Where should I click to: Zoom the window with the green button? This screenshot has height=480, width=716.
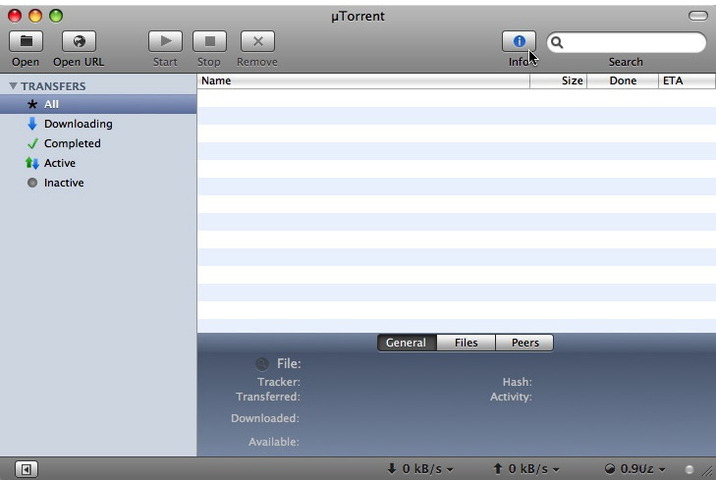coord(56,16)
